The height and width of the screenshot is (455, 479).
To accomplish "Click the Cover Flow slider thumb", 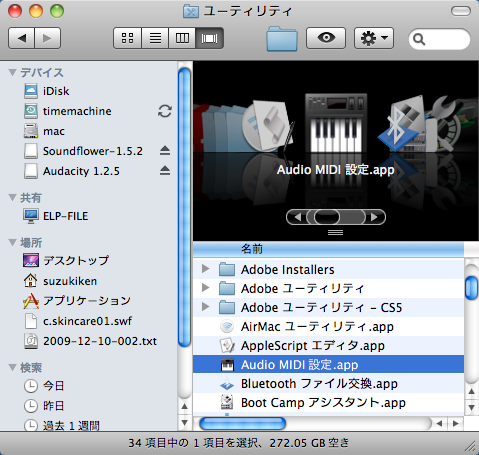I will tap(327, 217).
